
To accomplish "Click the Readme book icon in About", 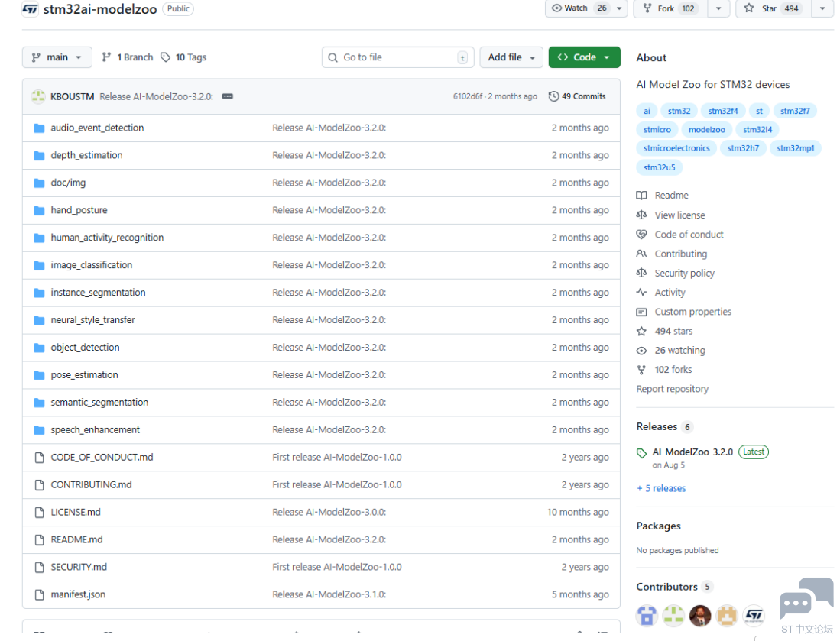I will tap(641, 196).
